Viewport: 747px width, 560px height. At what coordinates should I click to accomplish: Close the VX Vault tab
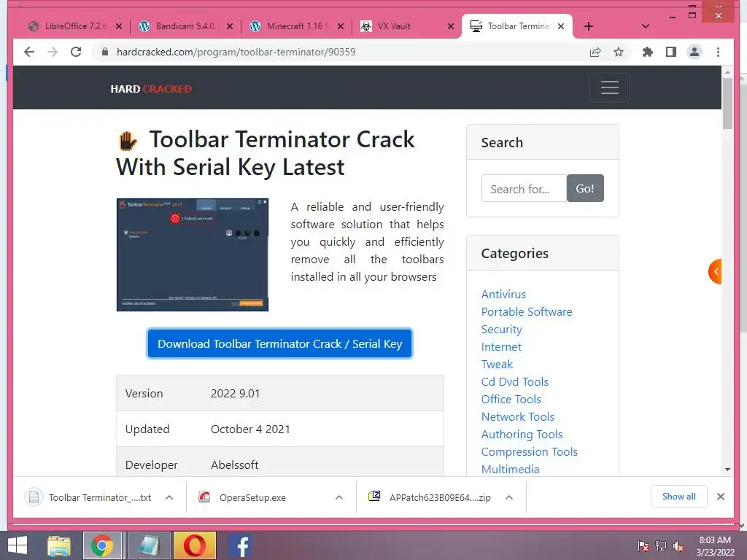(x=451, y=27)
